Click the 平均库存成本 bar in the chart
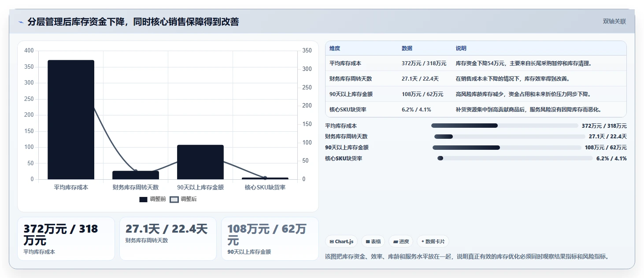This screenshot has width=644, height=278. pyautogui.click(x=71, y=119)
